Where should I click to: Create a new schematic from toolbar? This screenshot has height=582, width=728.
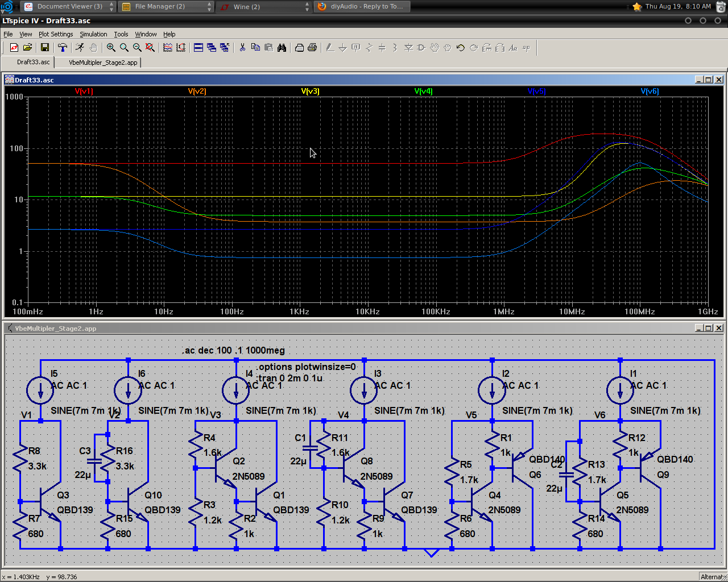pos(14,48)
